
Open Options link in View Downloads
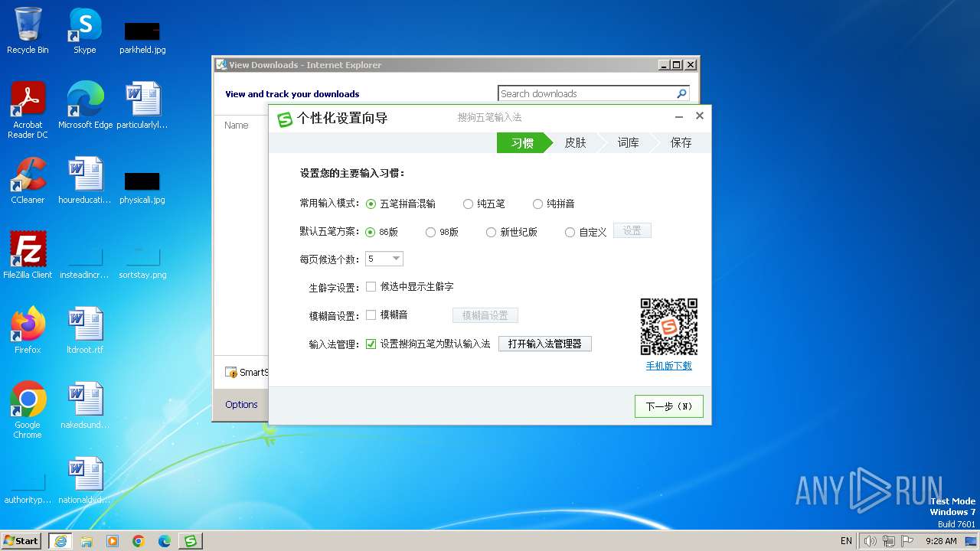[241, 404]
